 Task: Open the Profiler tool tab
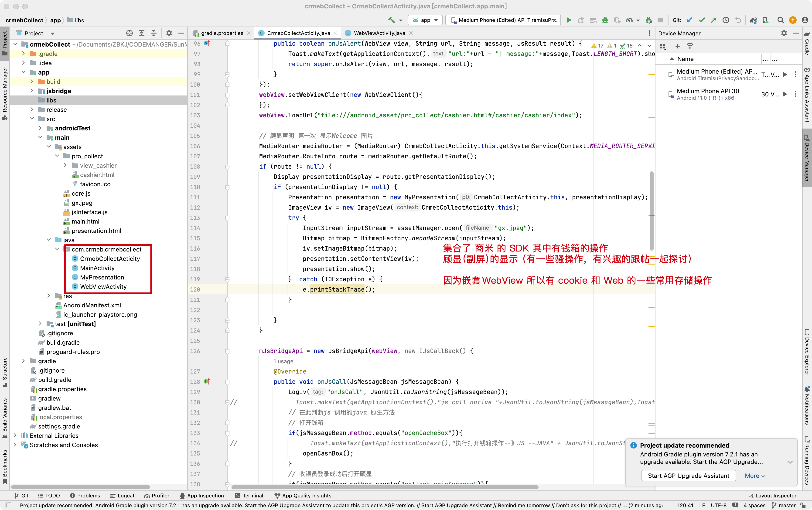point(157,496)
